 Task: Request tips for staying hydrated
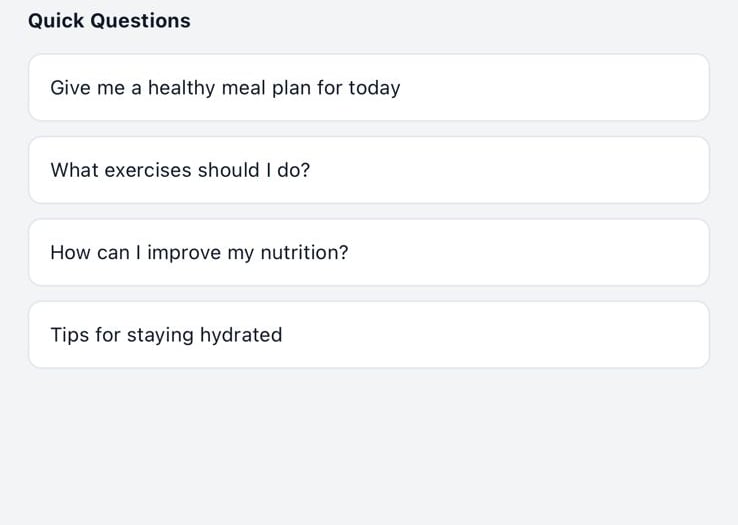(368, 335)
